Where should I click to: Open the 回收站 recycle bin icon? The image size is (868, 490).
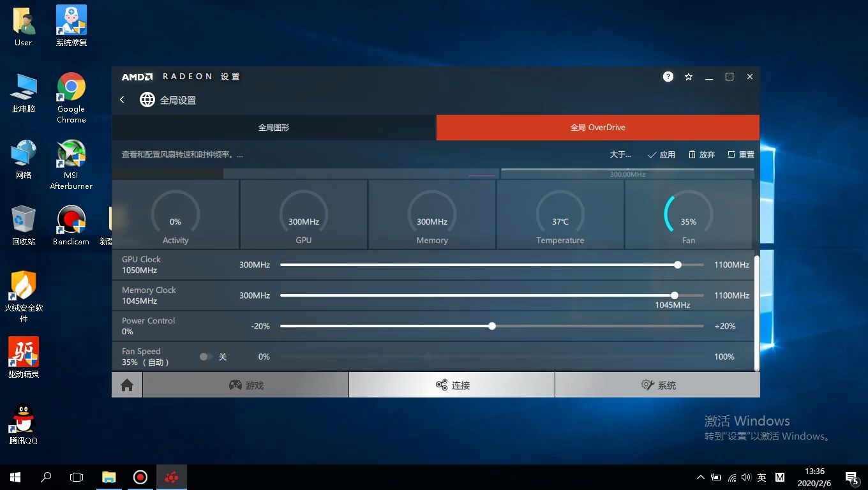pos(24,226)
